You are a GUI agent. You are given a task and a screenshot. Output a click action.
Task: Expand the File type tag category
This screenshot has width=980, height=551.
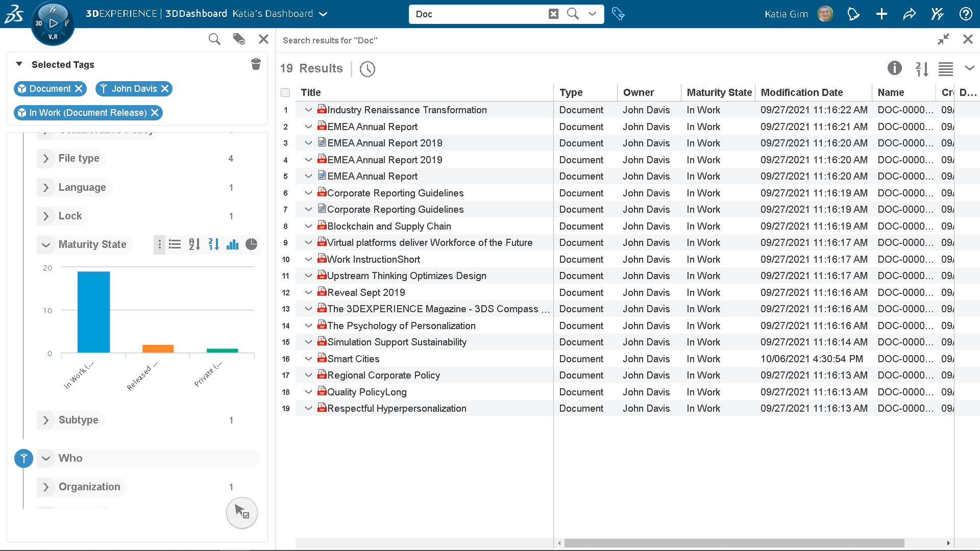coord(46,159)
